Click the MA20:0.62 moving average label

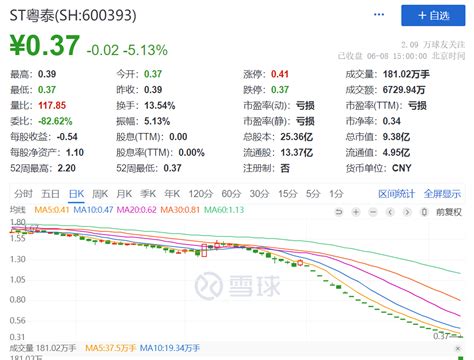point(137,210)
